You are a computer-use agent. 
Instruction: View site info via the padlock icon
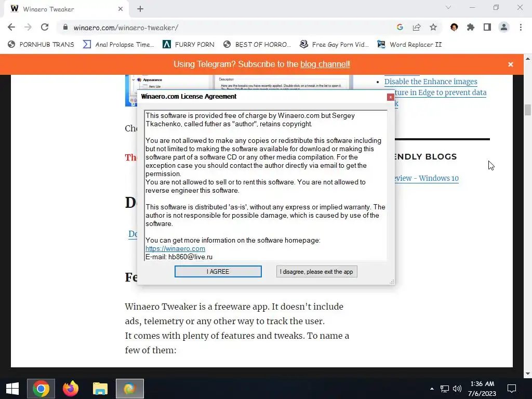tap(65, 27)
